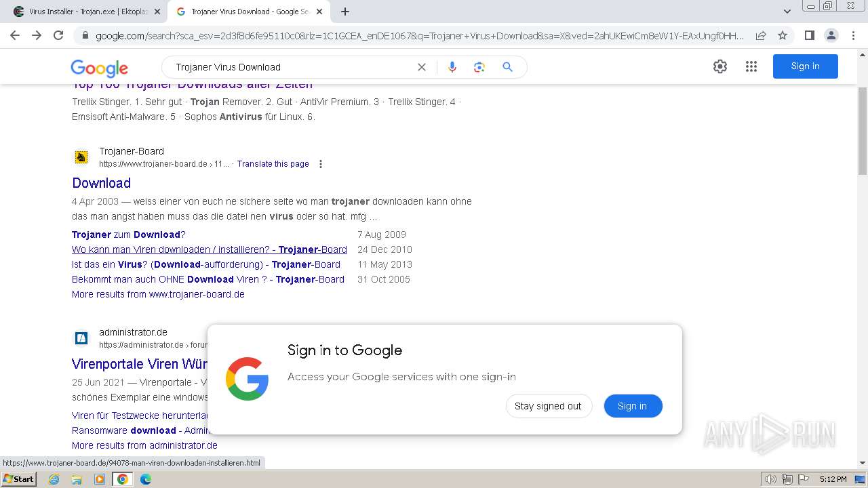Viewport: 868px width, 488px height.
Task: Open File Explorer from taskbar
Action: [x=77, y=479]
